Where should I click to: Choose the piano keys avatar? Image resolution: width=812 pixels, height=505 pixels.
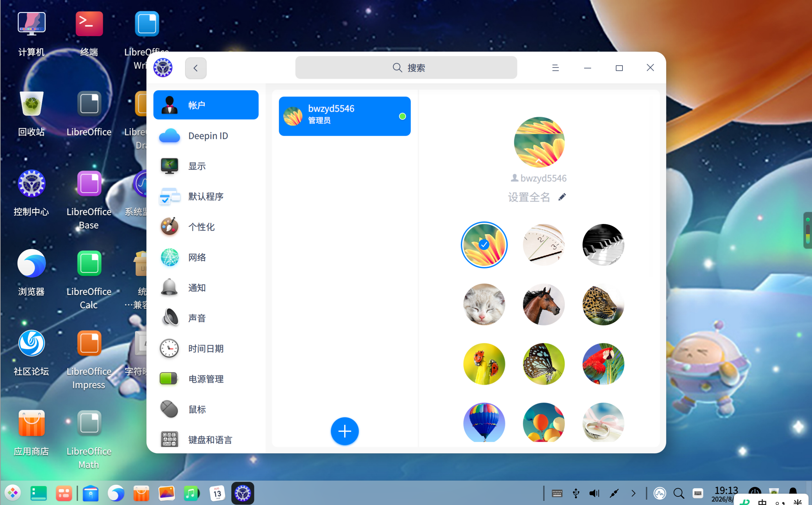coord(603,245)
